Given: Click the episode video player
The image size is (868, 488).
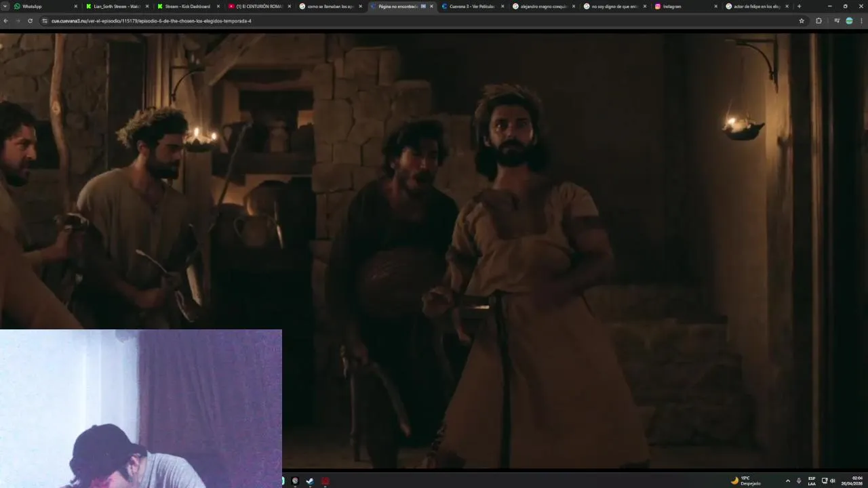Looking at the screenshot, I should 434,249.
